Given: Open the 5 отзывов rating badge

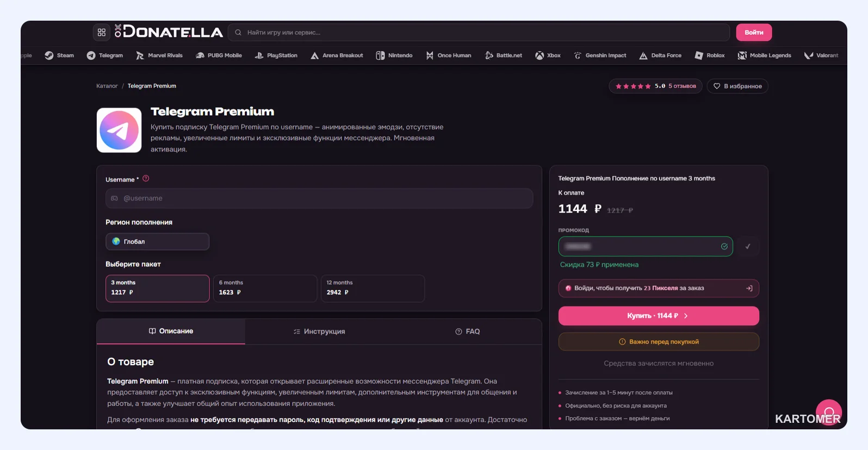Looking at the screenshot, I should click(656, 86).
